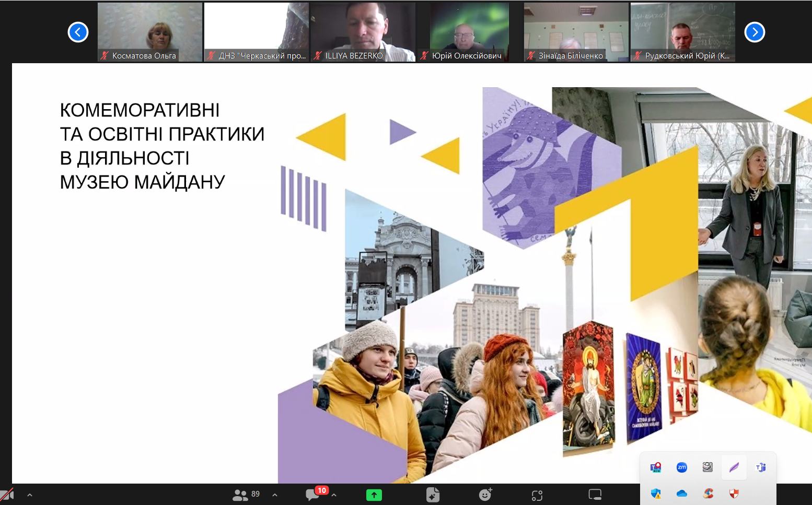This screenshot has height=505, width=812.
Task: Click the purple feather tray icon
Action: click(734, 467)
